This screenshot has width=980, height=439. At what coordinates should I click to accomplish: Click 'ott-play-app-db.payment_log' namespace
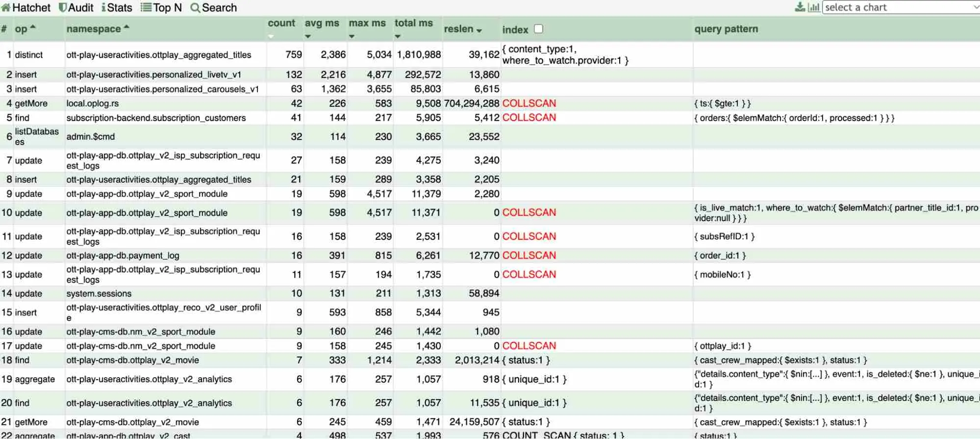123,256
